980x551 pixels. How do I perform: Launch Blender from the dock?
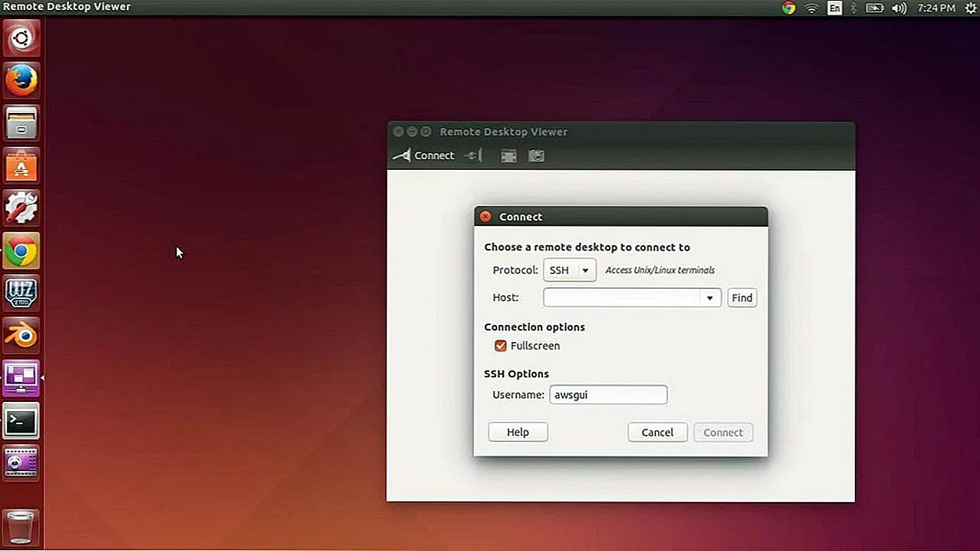pos(22,336)
